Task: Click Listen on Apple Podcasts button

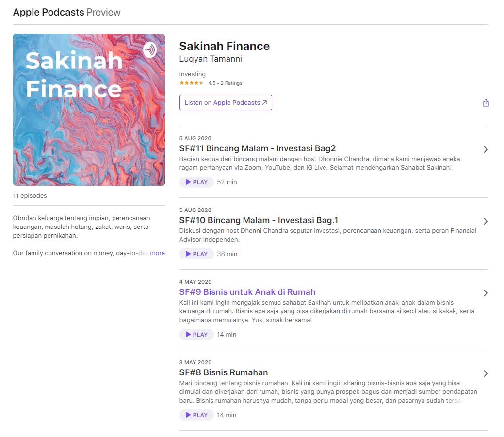Action: 226,103
